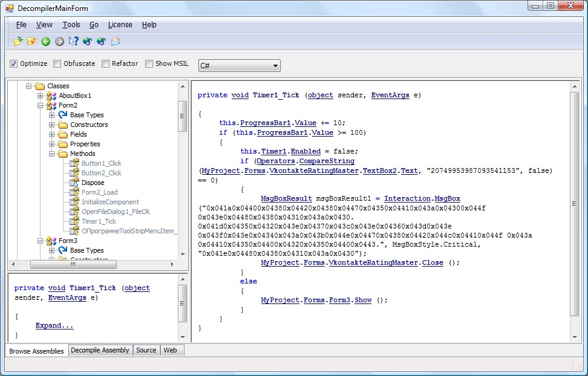Click the Form2 class icon

(x=51, y=105)
